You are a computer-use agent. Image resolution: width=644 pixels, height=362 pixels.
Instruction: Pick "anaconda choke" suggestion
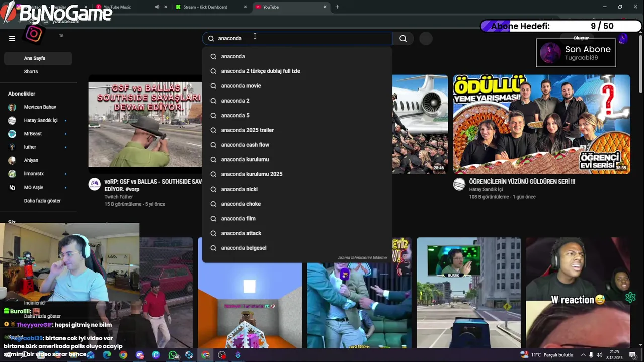coord(297,204)
